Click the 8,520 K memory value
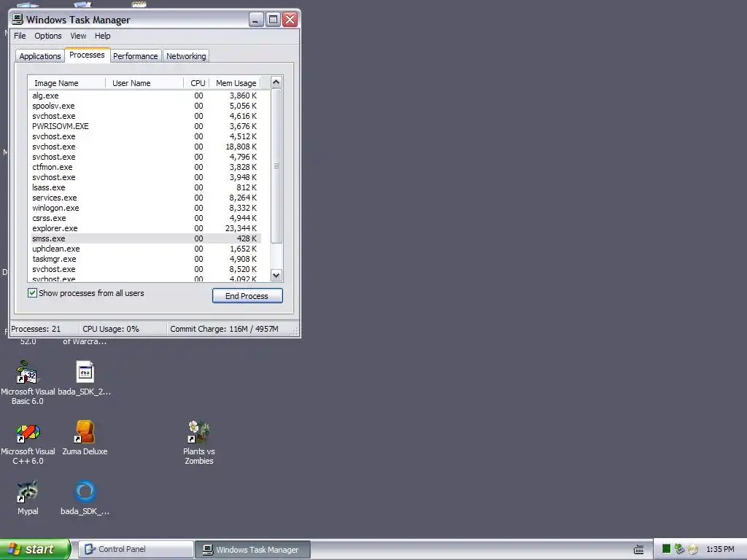The width and height of the screenshot is (747, 560). 243,270
